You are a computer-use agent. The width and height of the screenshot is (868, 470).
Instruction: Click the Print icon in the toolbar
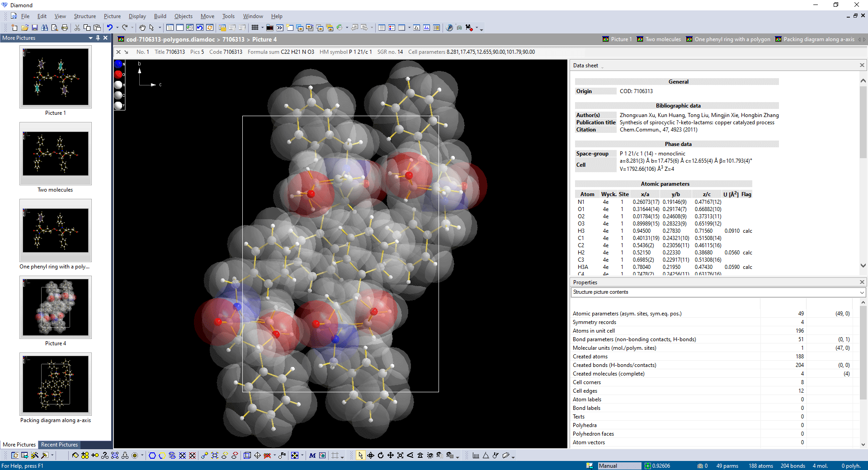coord(65,28)
